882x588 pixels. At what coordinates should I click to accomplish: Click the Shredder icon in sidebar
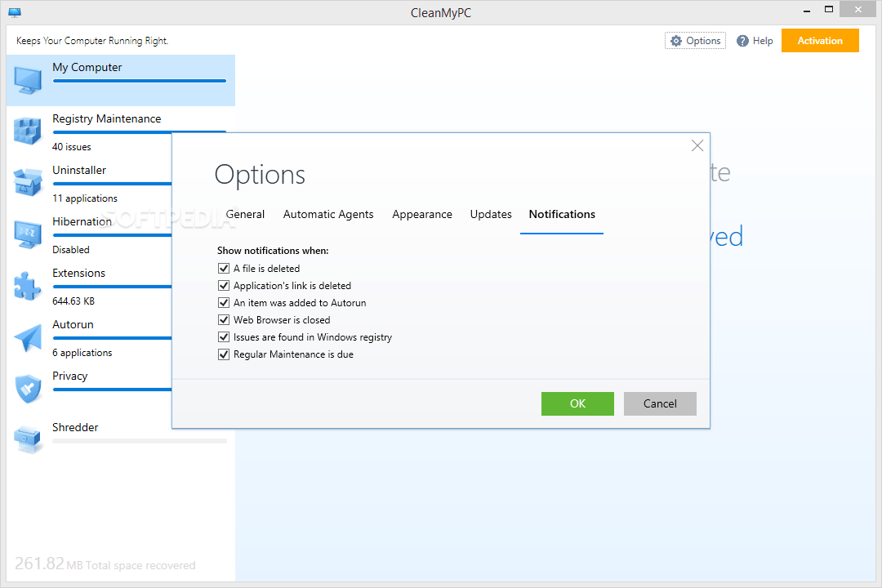tap(28, 440)
